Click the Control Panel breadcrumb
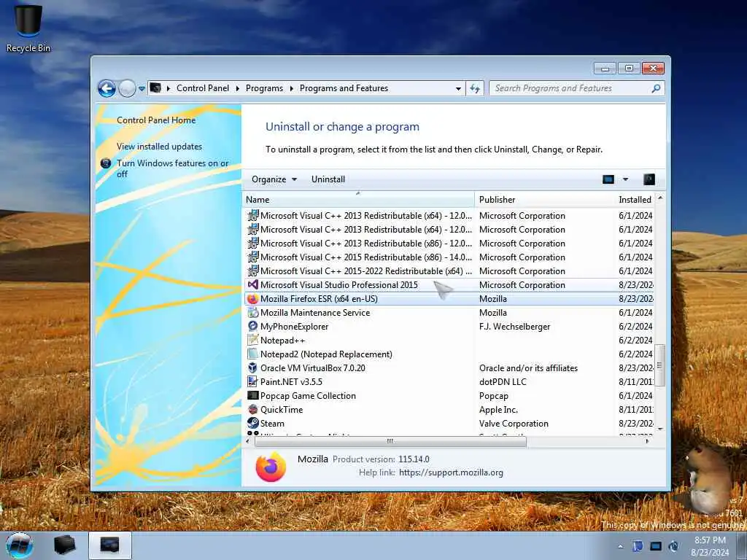Viewport: 747px width, 560px height. [203, 88]
